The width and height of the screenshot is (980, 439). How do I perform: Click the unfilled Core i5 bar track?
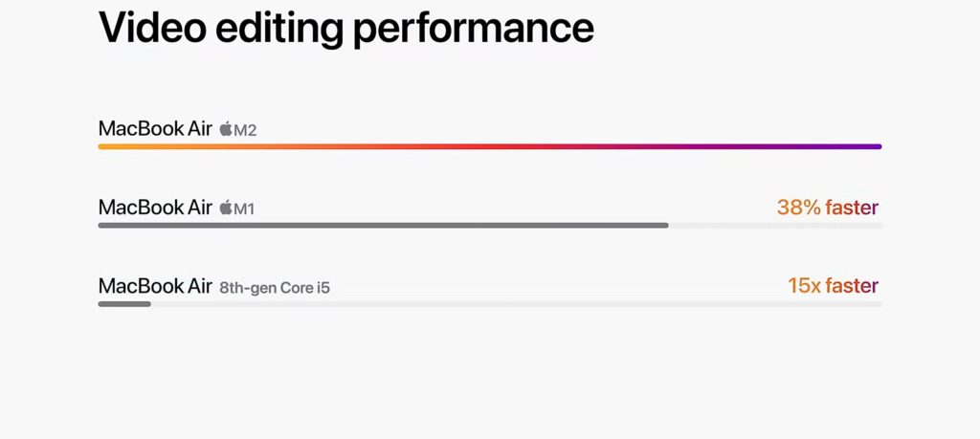pos(516,304)
